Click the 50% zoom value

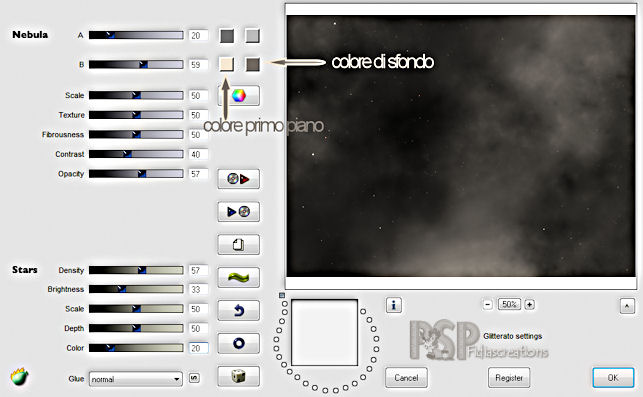point(509,304)
